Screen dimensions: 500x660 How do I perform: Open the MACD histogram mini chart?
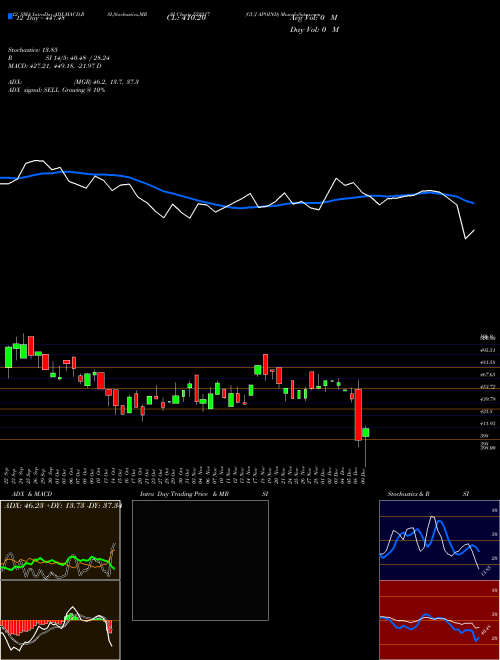[x=60, y=620]
